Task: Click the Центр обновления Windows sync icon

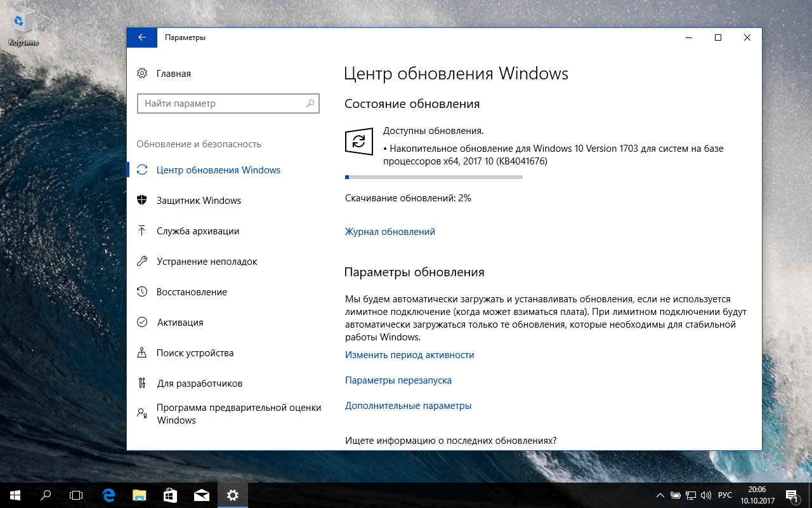Action: pyautogui.click(x=143, y=170)
